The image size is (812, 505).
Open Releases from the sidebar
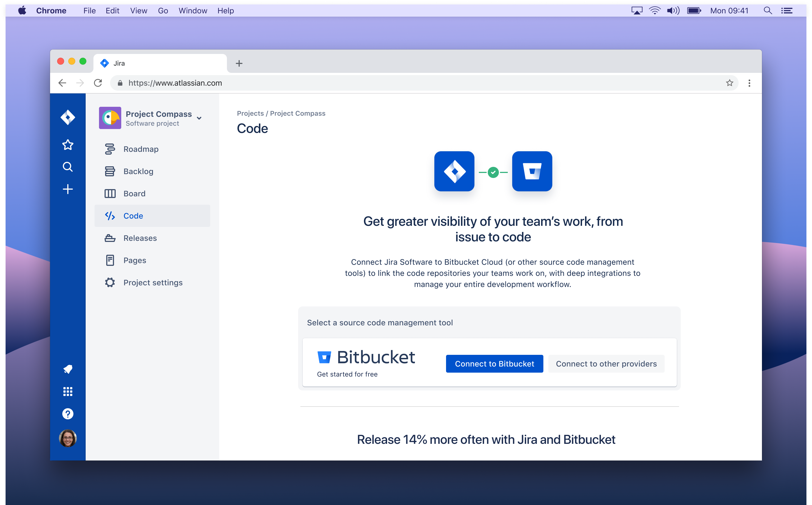point(152,238)
